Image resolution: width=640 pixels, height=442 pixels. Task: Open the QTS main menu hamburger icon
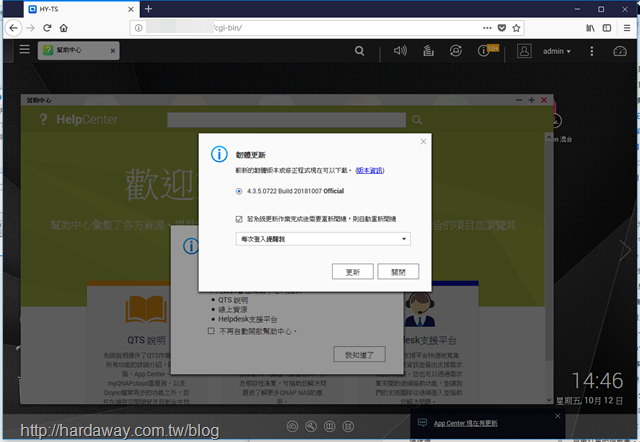point(24,50)
